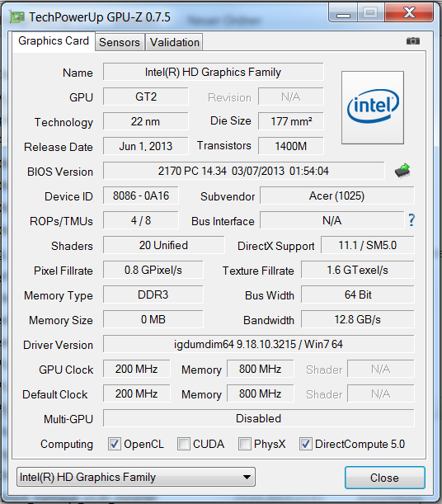Toggle the CUDA checkbox
The image size is (442, 504).
click(183, 444)
